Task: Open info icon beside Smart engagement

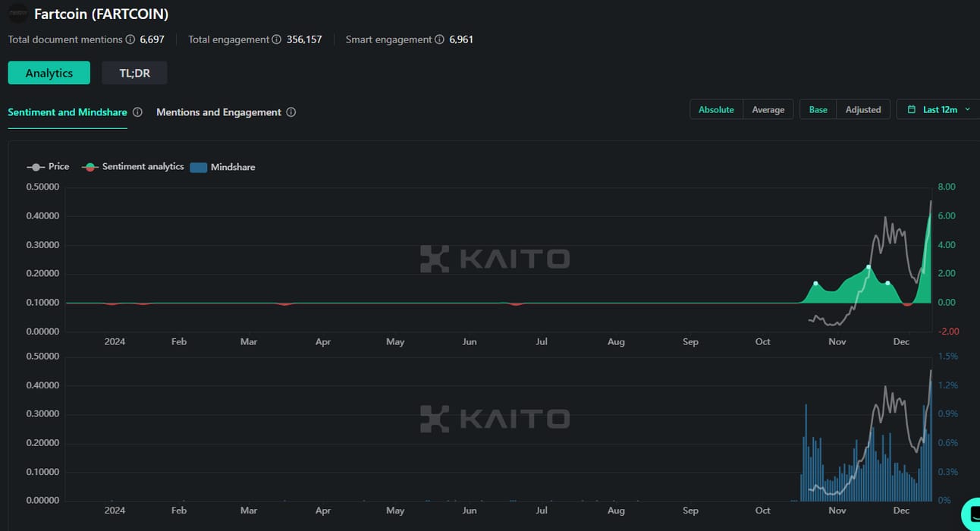Action: (x=439, y=39)
